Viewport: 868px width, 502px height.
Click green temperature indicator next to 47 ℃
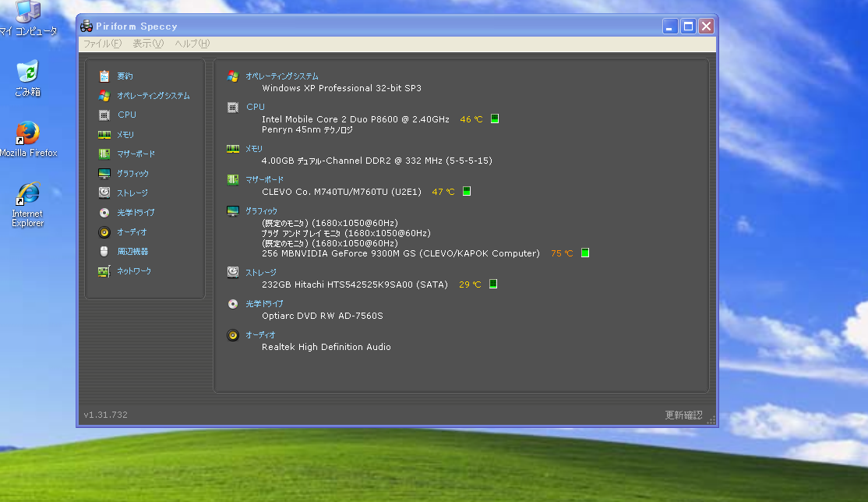pos(467,191)
